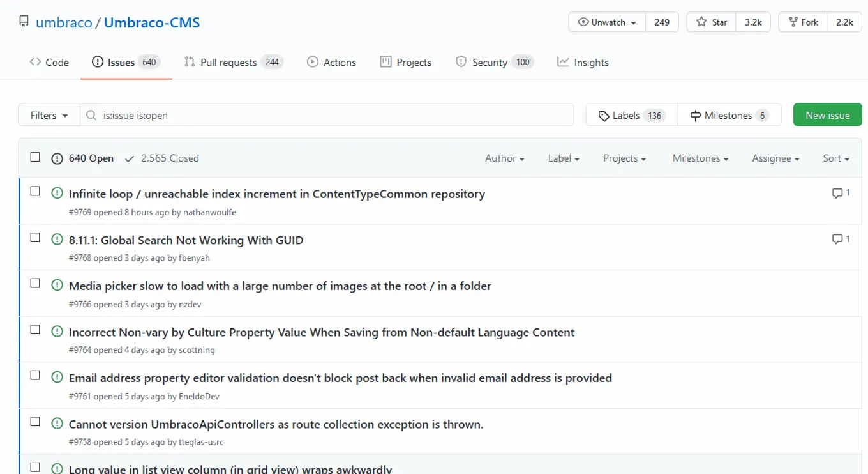Screen dimensions: 868x474
Task: Switch to the Pull requests tab
Action: point(233,62)
